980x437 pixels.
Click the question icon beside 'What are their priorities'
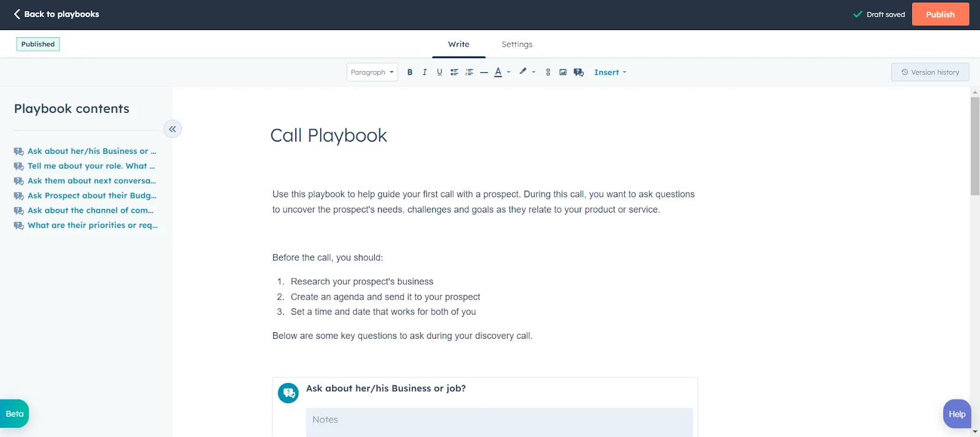19,226
